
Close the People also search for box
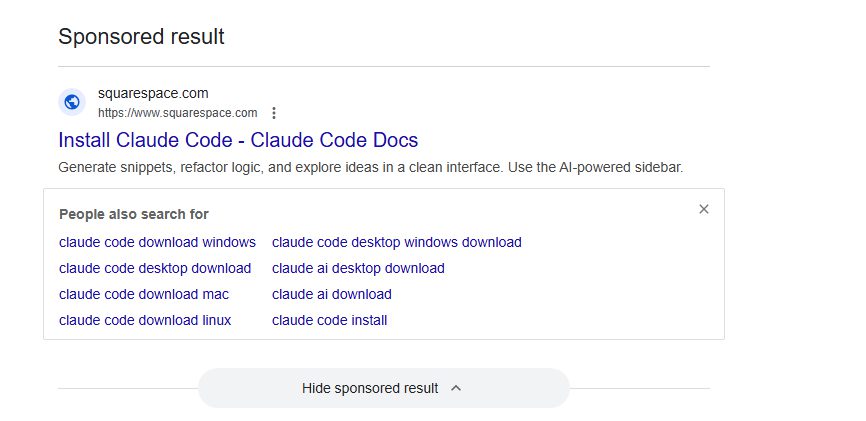pos(704,209)
